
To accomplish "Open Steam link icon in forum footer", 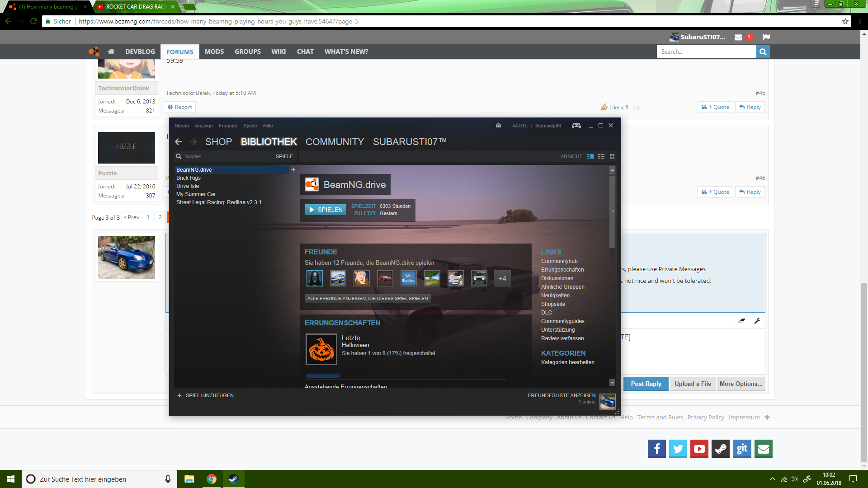I will (x=721, y=449).
